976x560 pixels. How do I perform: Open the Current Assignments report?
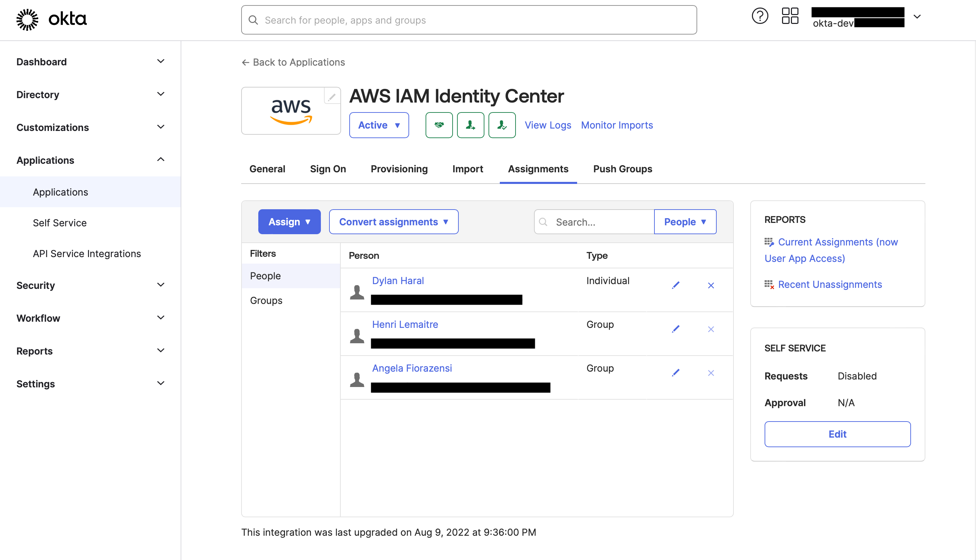click(831, 250)
